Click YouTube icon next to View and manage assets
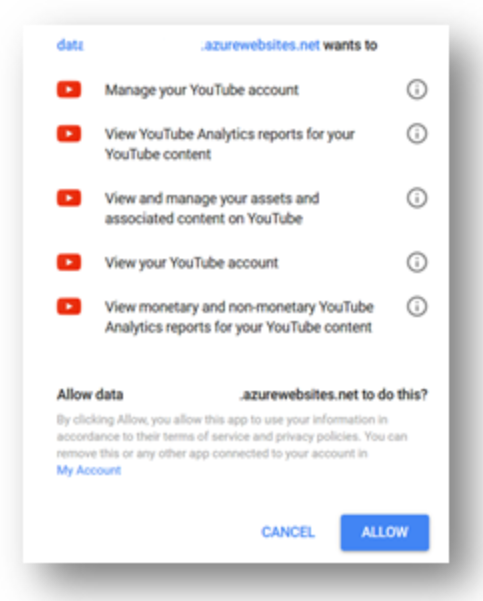Screen dimensions: 483x601 69,198
